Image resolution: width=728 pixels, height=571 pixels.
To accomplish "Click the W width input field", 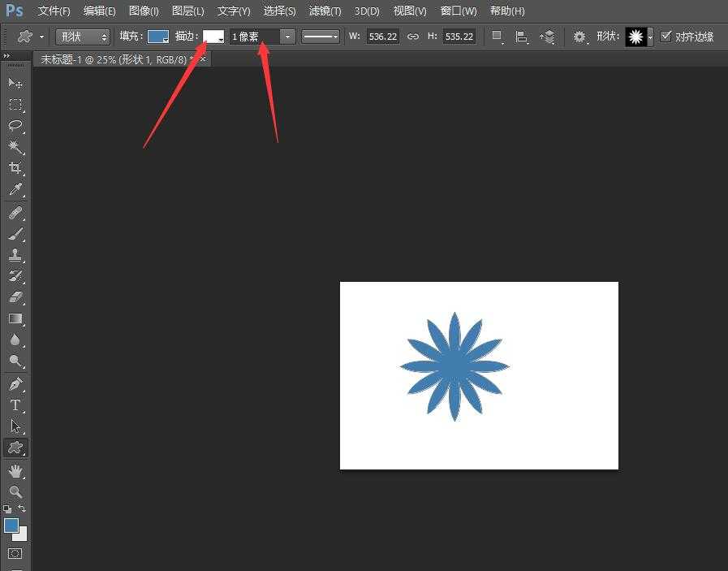I will (x=382, y=37).
